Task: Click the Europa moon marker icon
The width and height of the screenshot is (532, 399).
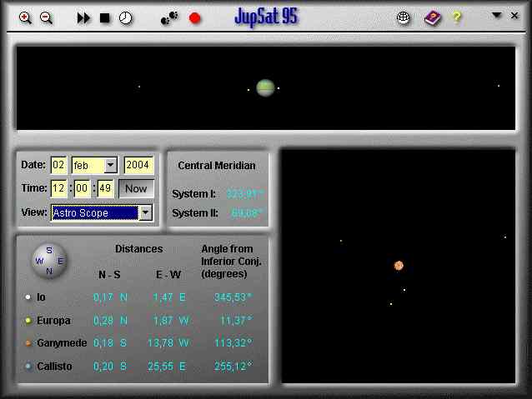Action: [28, 321]
